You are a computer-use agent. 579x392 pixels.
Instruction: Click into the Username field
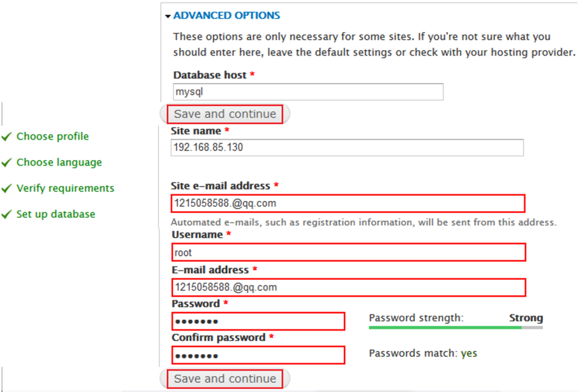click(348, 252)
